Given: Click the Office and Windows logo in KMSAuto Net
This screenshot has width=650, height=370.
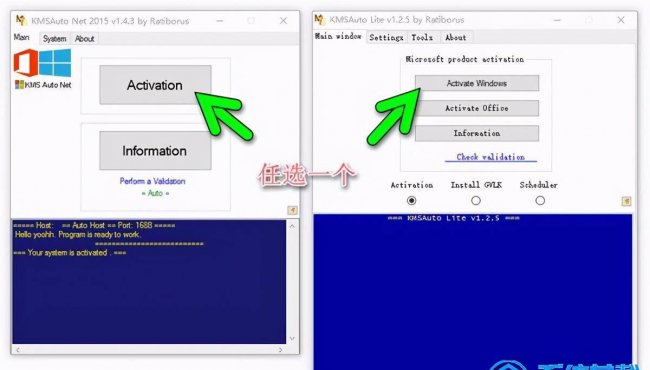Looking at the screenshot, I should (42, 63).
